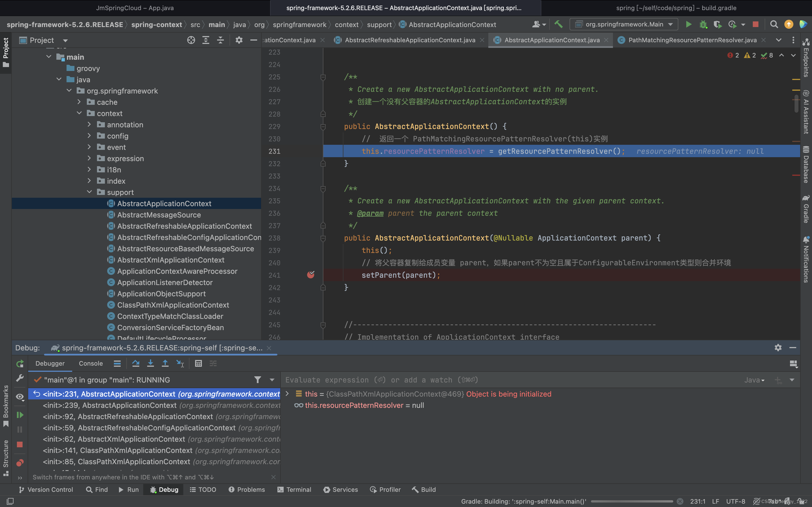Click the View Breakpoints icon
This screenshot has width=812, height=507.
coord(20,463)
